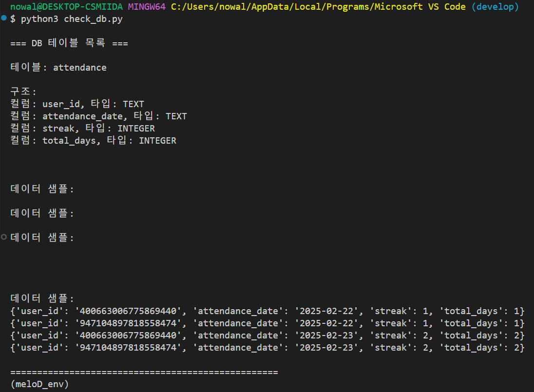The height and width of the screenshot is (392, 534).
Task: Click the table name 'attendance'
Action: 79,68
